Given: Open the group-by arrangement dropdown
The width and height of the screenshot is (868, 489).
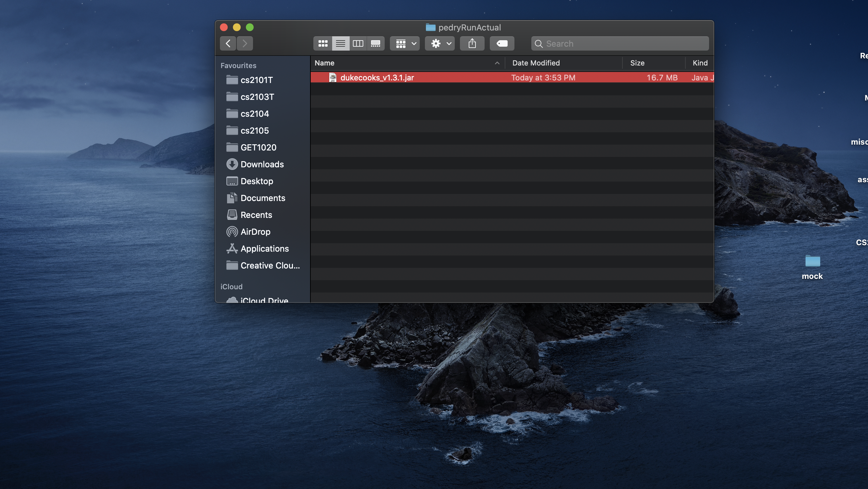Looking at the screenshot, I should (x=405, y=43).
